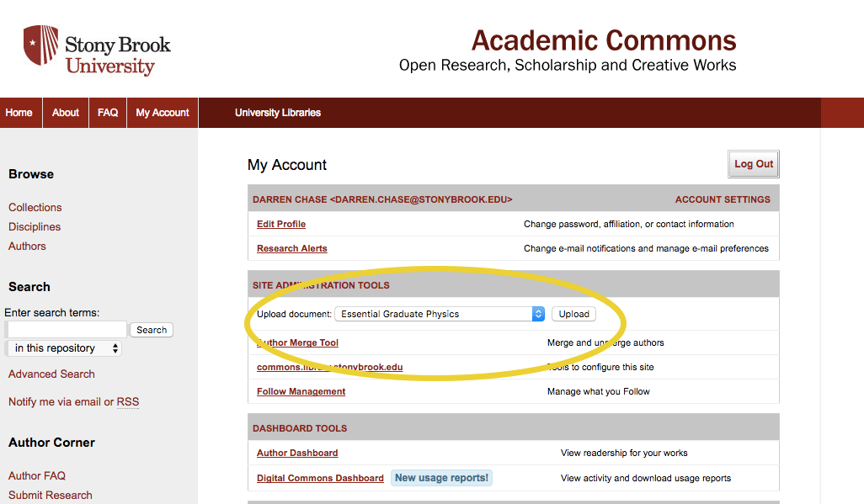Click the 'DASHBOARD TOOLS' section header

pos(300,428)
